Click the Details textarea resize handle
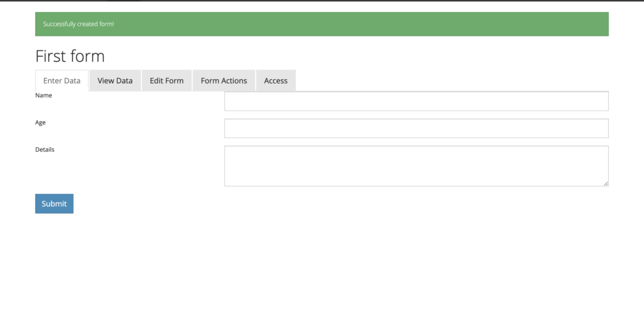Screen dimensions: 644x326 [x=606, y=183]
